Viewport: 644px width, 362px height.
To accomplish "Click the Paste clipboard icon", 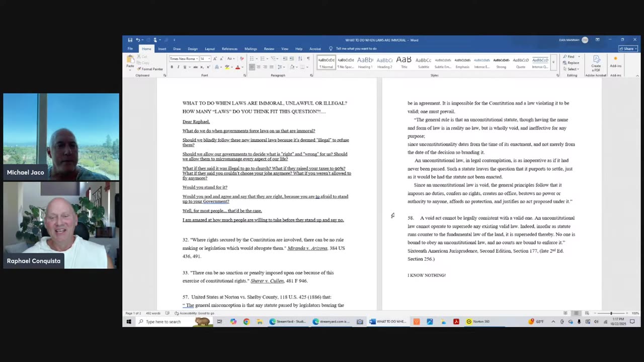I will (x=130, y=58).
